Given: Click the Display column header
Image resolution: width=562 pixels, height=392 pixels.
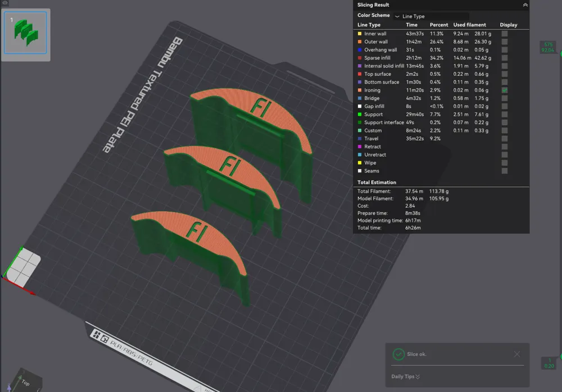Looking at the screenshot, I should coord(508,25).
